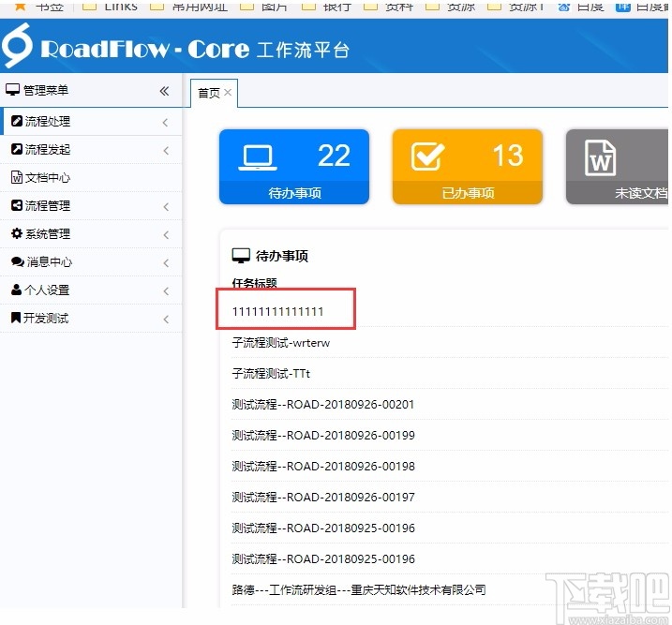The image size is (672, 625).
Task: Click the 消息中心 chat bubble icon
Action: [x=18, y=261]
